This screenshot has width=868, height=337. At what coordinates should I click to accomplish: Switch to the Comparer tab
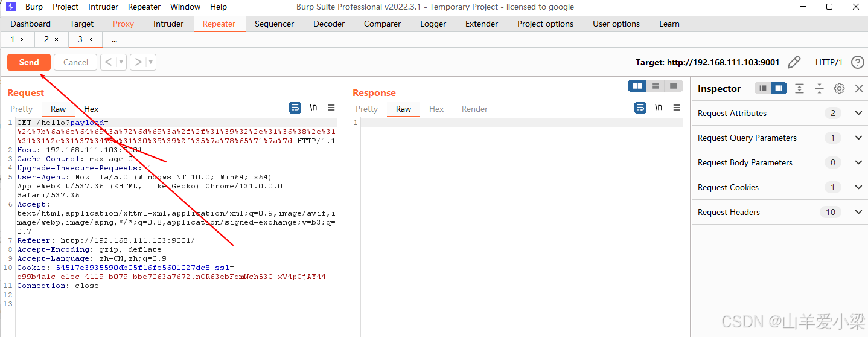point(382,24)
